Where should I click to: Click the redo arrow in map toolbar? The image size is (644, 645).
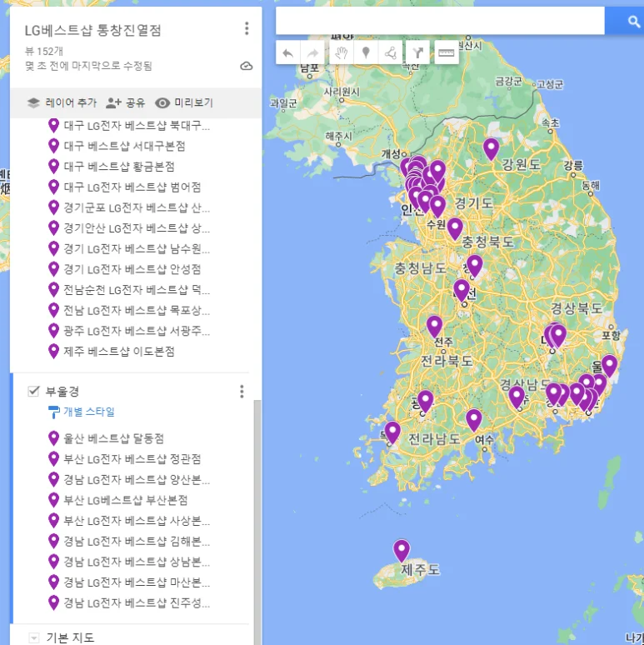tap(312, 52)
